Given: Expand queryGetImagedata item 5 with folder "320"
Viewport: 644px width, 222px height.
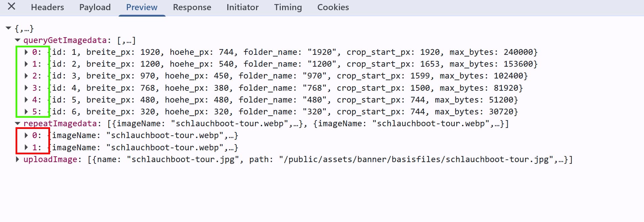Looking at the screenshot, I should point(26,112).
